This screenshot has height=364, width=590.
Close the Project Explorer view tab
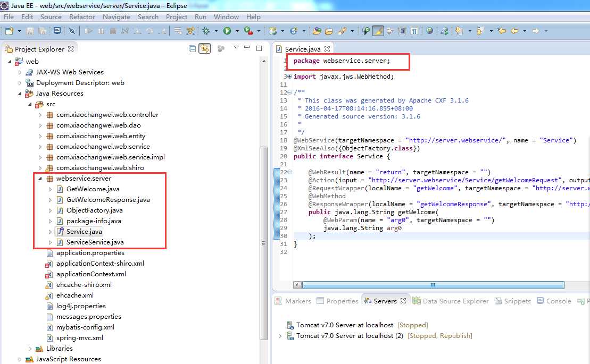[x=71, y=49]
